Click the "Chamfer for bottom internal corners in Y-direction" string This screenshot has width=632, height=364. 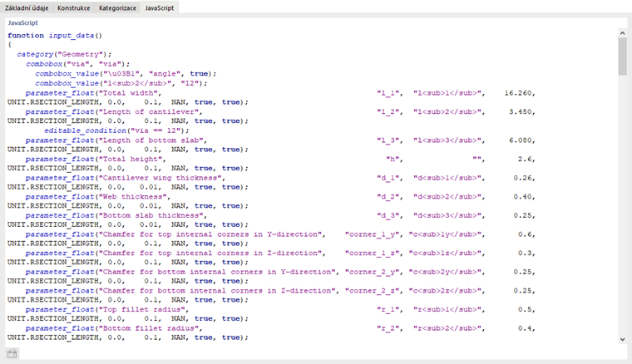[x=217, y=272]
